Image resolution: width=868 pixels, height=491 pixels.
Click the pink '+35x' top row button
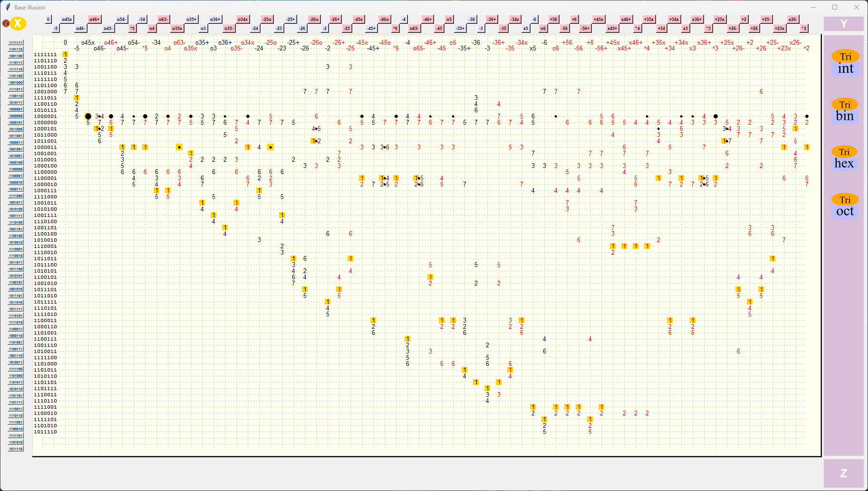649,19
